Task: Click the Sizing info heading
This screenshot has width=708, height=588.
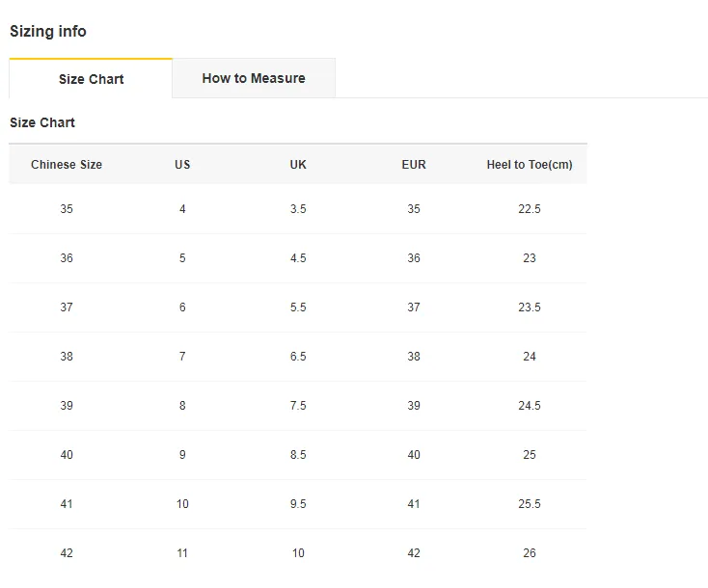Action: (x=48, y=32)
